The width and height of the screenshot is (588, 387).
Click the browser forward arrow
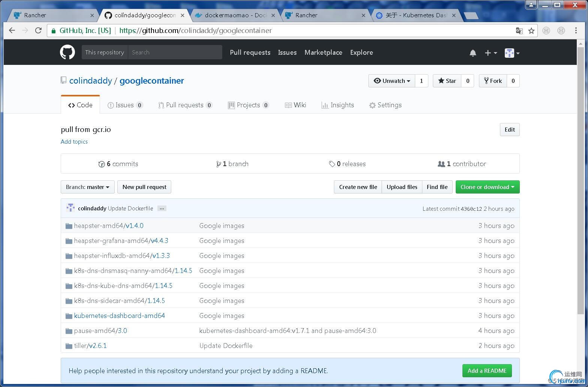(25, 30)
